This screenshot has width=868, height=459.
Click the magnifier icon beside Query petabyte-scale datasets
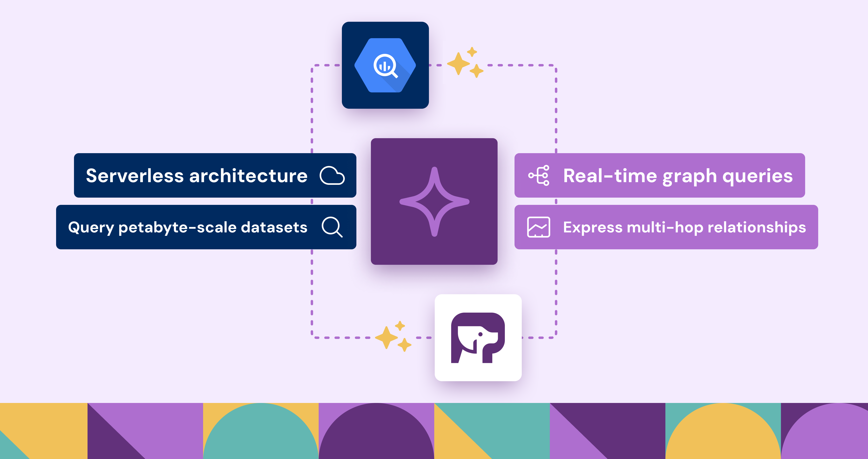pos(332,227)
